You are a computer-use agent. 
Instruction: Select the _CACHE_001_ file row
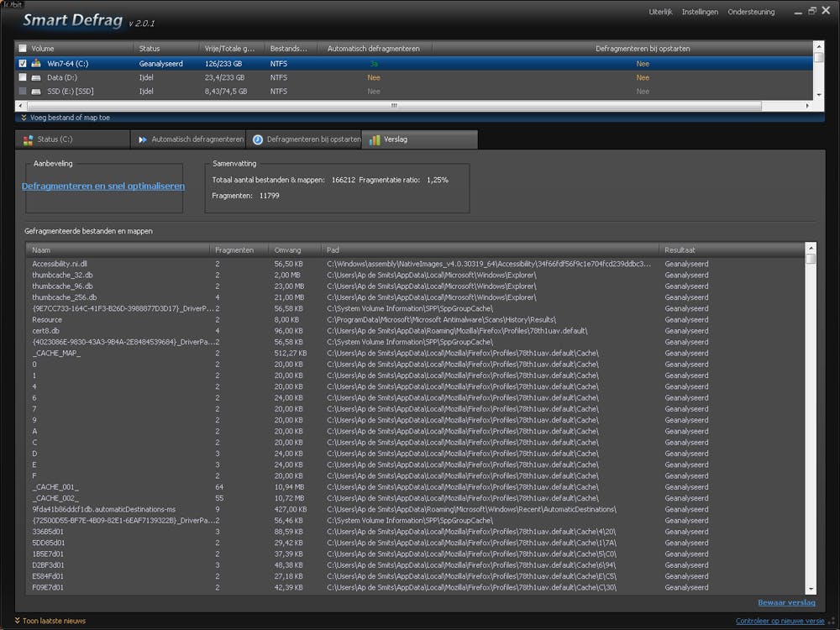[x=415, y=487]
